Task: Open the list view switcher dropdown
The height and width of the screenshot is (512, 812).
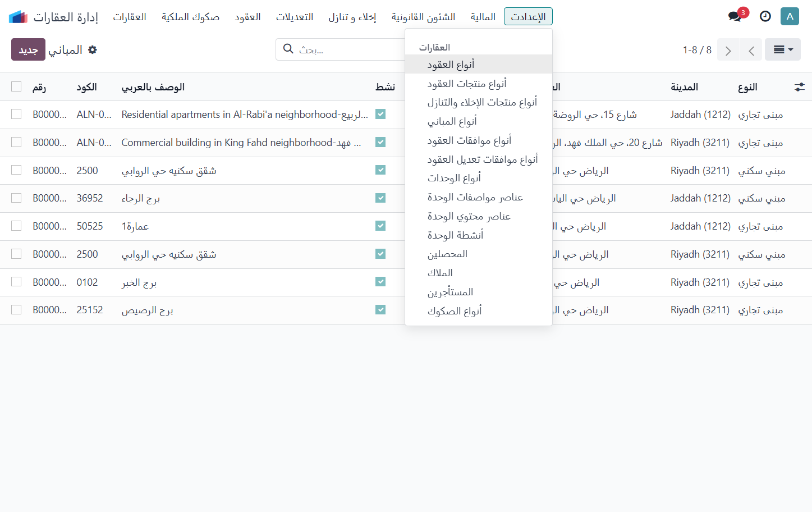Action: (x=783, y=50)
